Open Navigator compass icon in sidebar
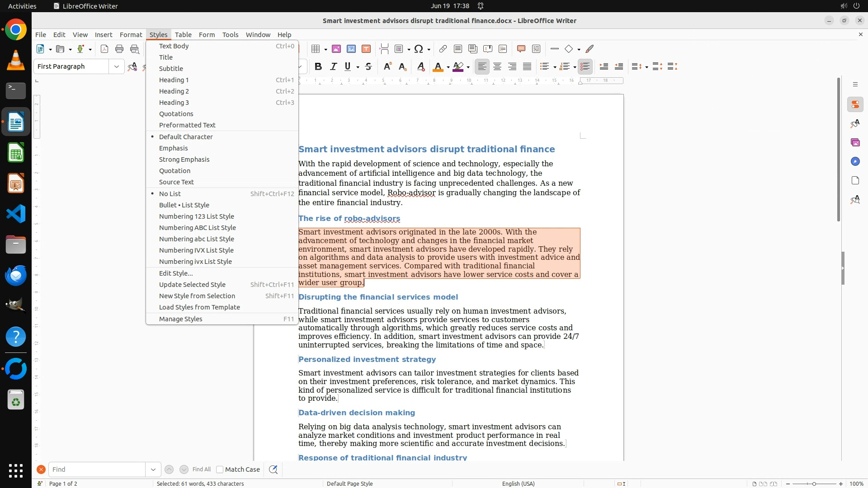 pos(855,162)
